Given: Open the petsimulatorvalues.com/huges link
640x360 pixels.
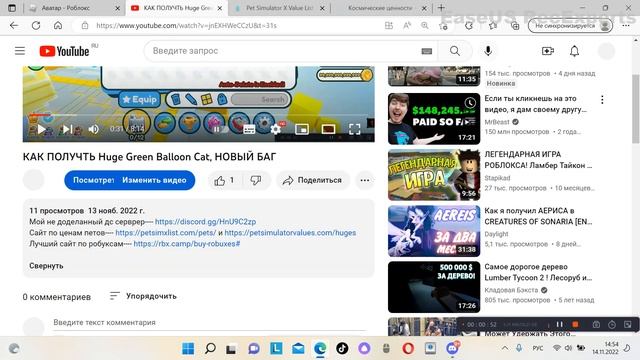Looking at the screenshot, I should click(290, 233).
